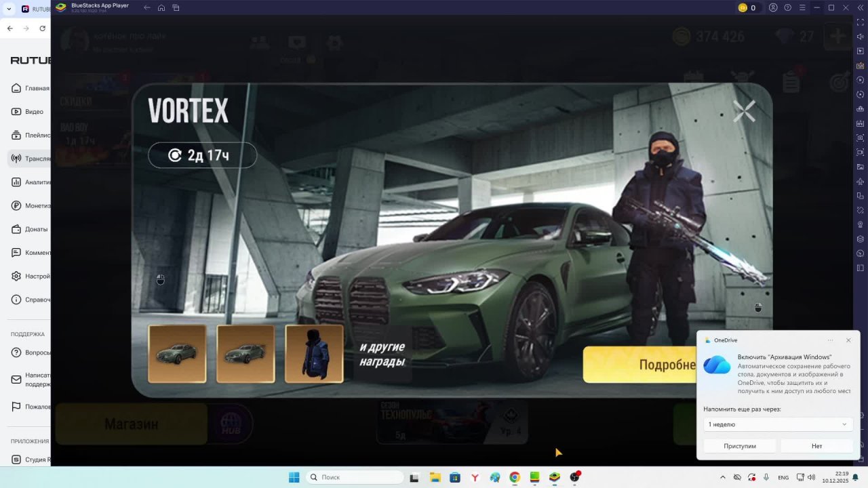
Task: Open Google Chrome from the taskbar
Action: (x=515, y=477)
